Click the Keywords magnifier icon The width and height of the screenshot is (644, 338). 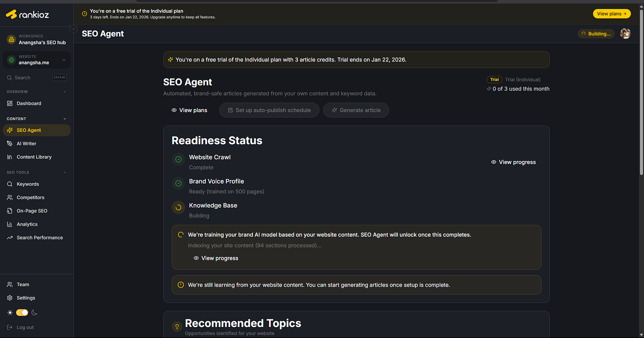10,184
